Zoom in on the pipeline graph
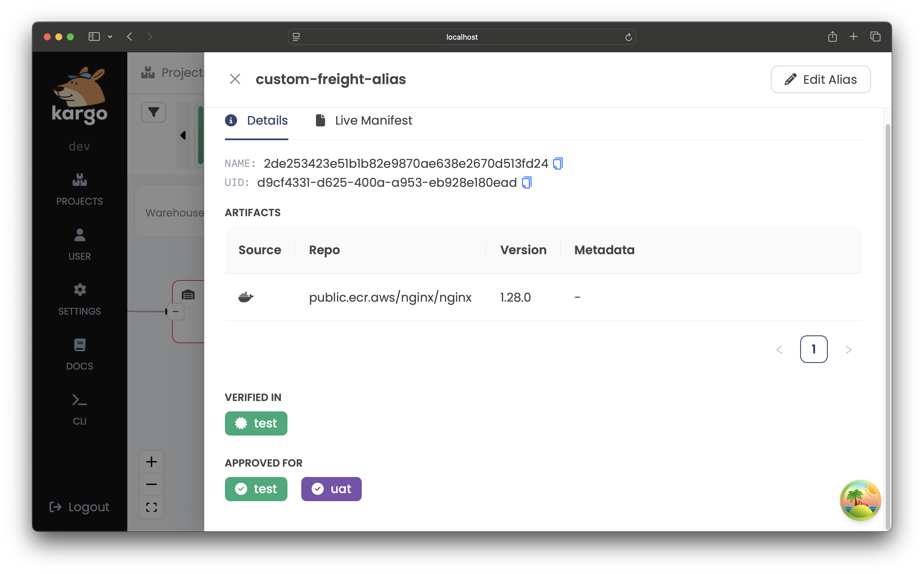 click(x=151, y=462)
